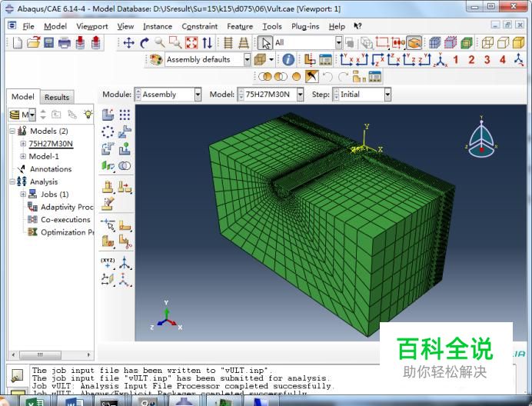532x406 pixels.
Task: Expand the 75H27M30N model node
Action: point(23,144)
